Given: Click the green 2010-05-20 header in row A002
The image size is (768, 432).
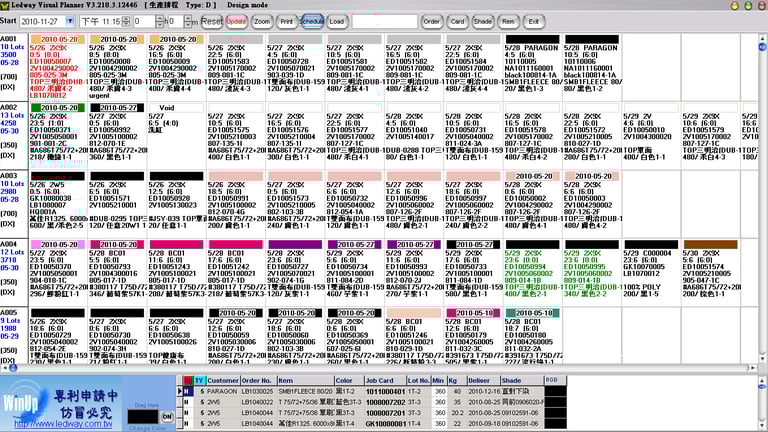Looking at the screenshot, I should pyautogui.click(x=58, y=108).
